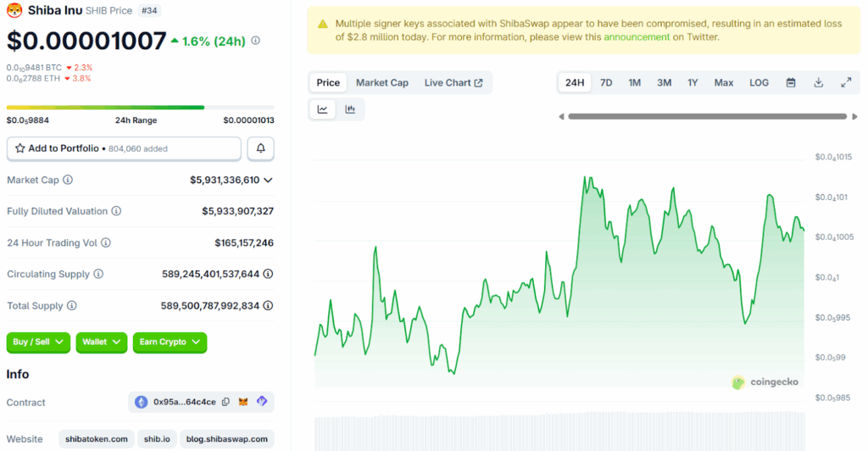Click Add to Portfolio button

tap(124, 148)
